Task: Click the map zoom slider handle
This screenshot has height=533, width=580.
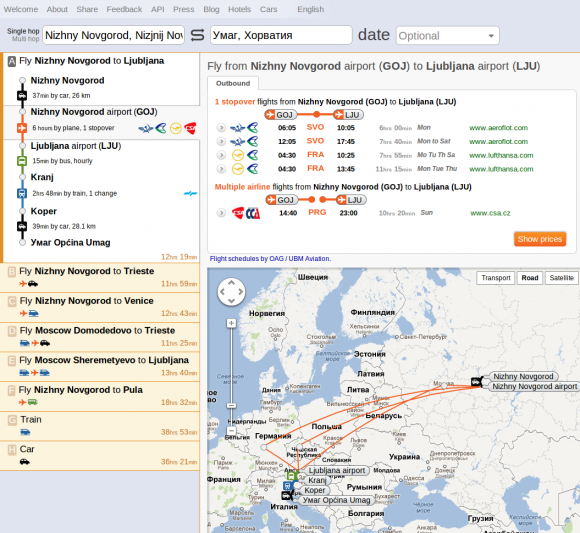Action: coord(231,406)
